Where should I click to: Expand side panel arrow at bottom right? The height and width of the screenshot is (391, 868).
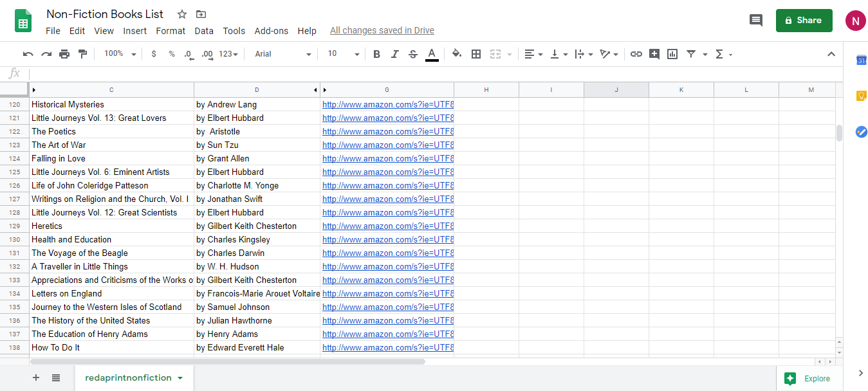pos(861,373)
